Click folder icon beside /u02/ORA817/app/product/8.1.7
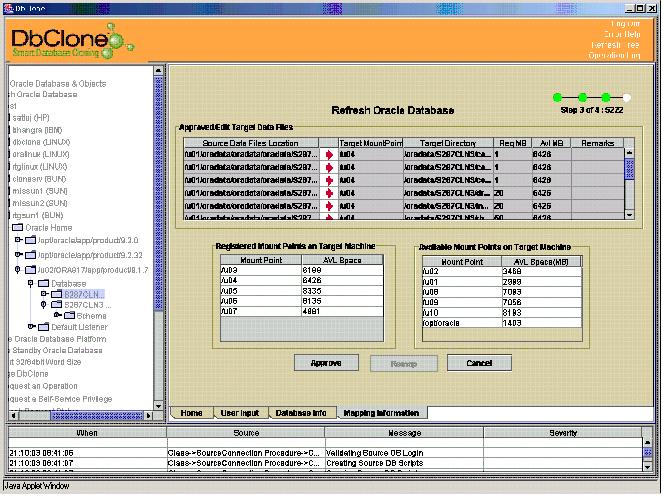663x496 pixels. pos(30,270)
